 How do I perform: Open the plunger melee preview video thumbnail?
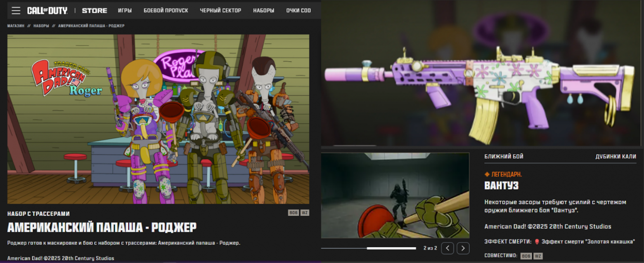point(395,195)
